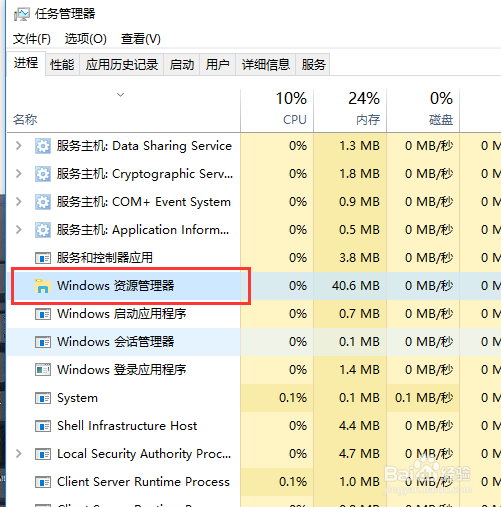Sort processes by CPU column header
This screenshot has height=507, width=501.
[277, 111]
